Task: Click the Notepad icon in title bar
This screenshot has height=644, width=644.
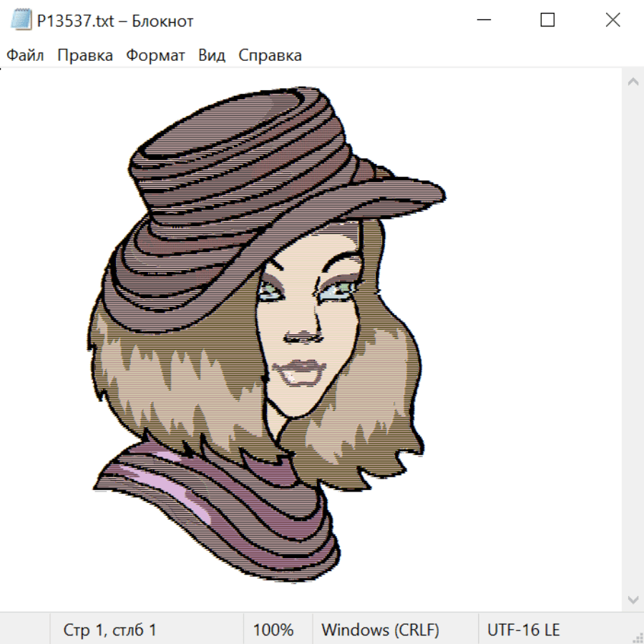Action: click(x=21, y=21)
